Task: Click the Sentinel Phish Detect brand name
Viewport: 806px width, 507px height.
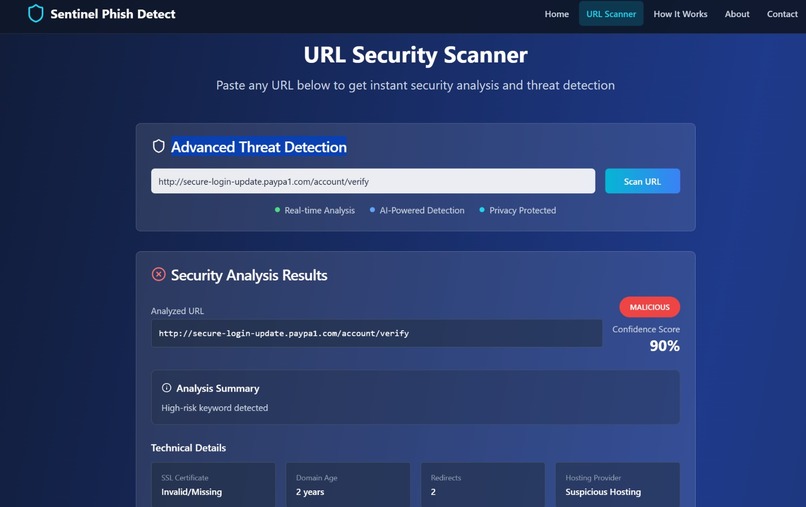Action: tap(113, 14)
